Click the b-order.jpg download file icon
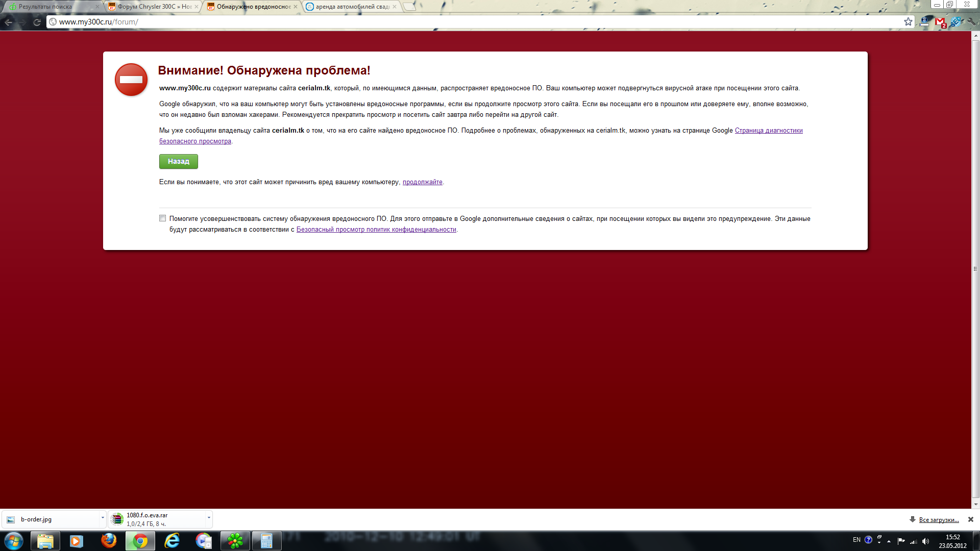The image size is (980, 551). click(11, 519)
